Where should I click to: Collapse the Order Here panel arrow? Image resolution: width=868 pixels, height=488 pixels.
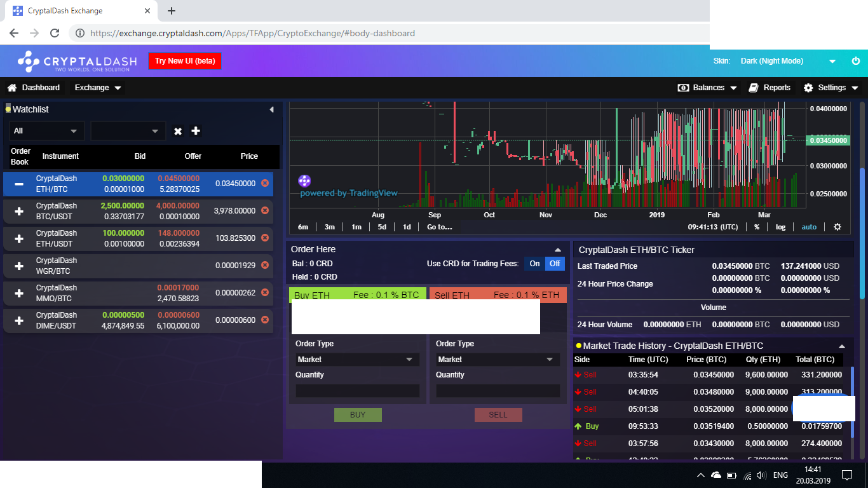(x=558, y=250)
